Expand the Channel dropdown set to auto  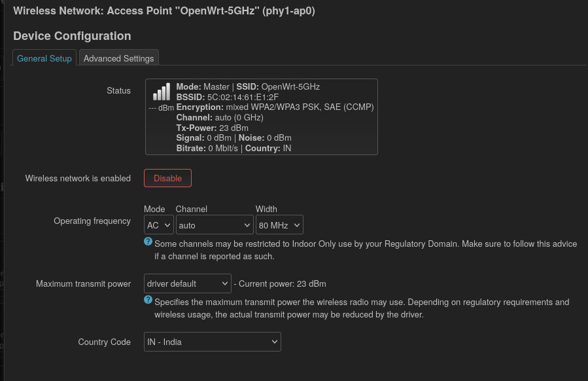tap(214, 225)
